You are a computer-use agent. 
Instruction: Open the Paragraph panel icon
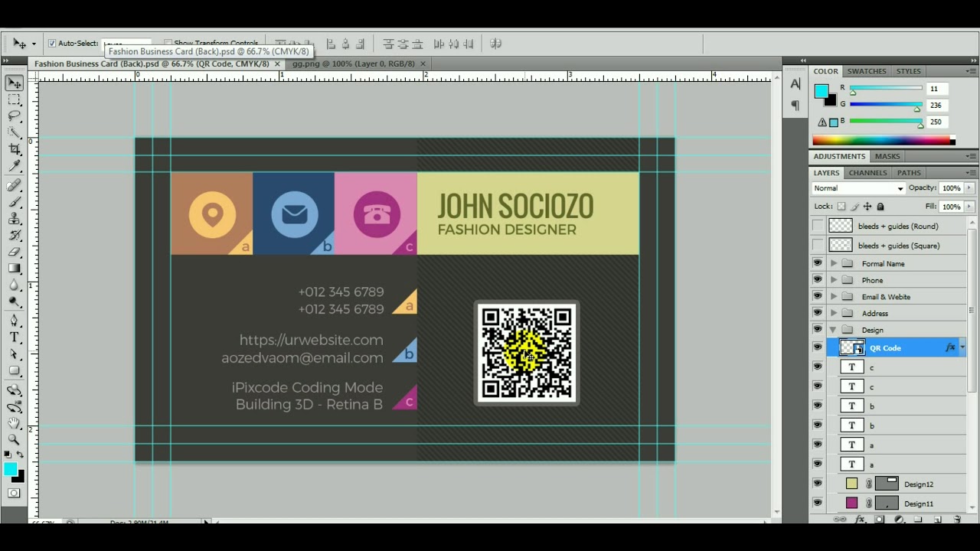[795, 105]
